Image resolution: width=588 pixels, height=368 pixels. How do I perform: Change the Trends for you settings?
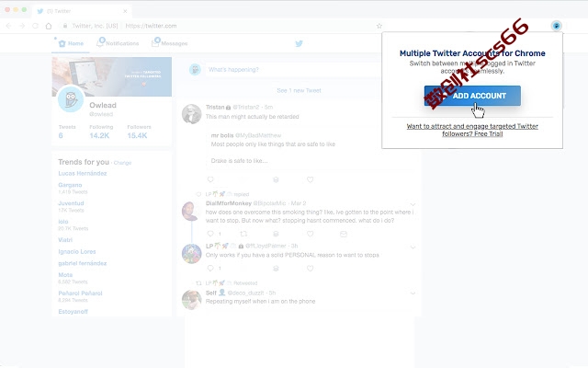point(122,163)
